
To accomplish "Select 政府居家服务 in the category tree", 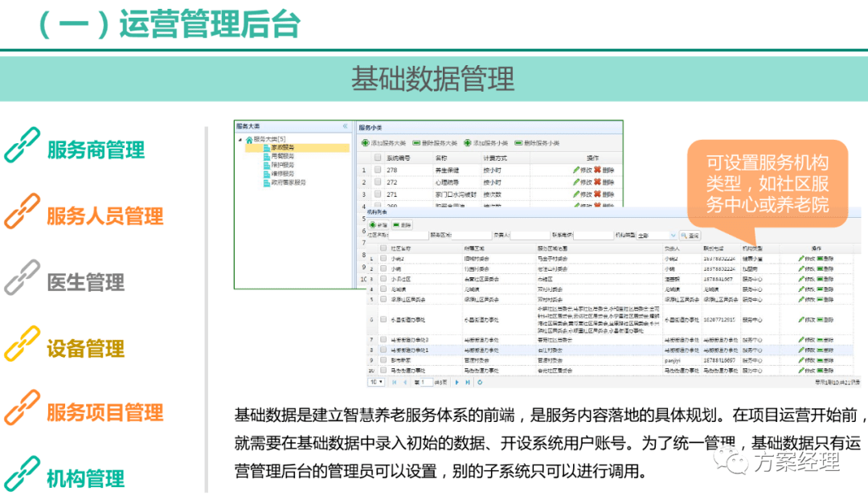I will coord(288,182).
